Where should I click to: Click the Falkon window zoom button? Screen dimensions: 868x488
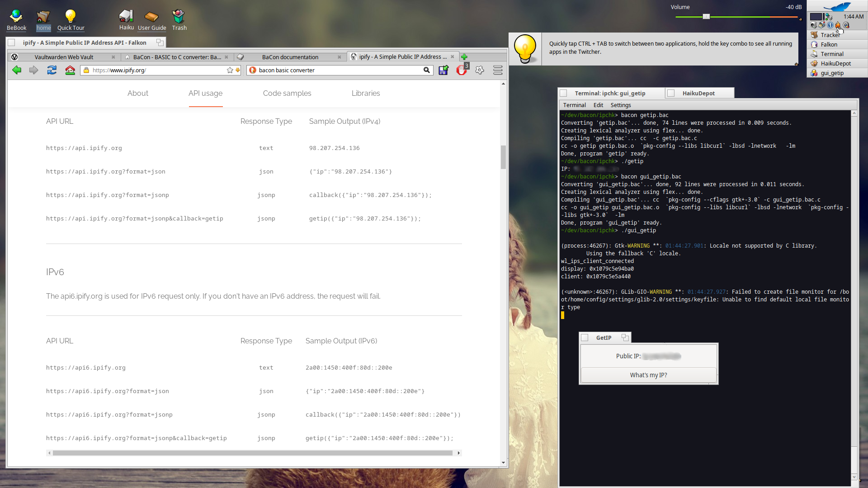160,42
